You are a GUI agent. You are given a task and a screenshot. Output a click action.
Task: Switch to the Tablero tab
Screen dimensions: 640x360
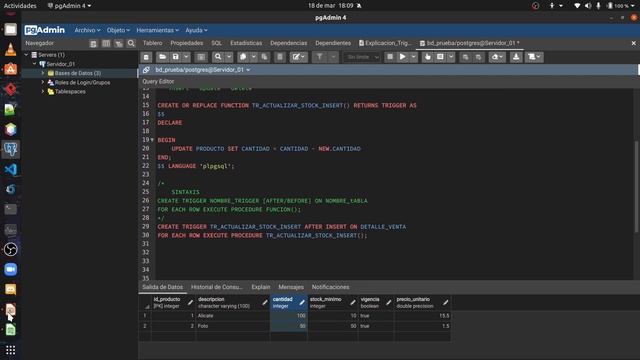click(x=153, y=43)
